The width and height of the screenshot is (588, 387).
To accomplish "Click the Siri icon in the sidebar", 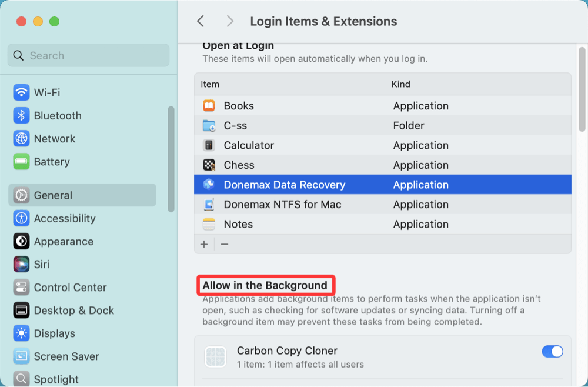I will 20,264.
